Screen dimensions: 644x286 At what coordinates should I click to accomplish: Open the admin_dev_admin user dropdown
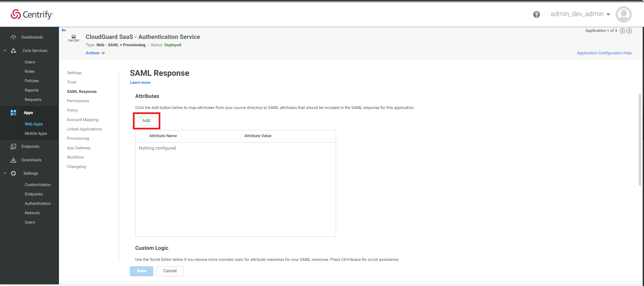pos(580,14)
